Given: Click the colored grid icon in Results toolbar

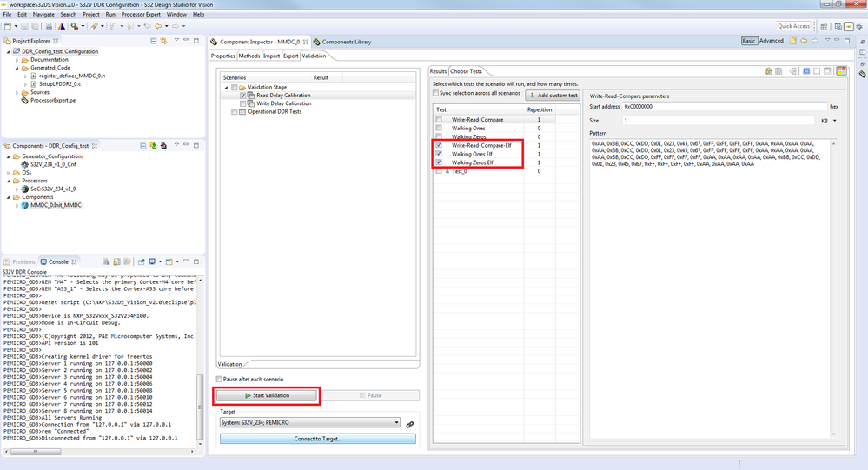Looking at the screenshot, I should click(841, 71).
